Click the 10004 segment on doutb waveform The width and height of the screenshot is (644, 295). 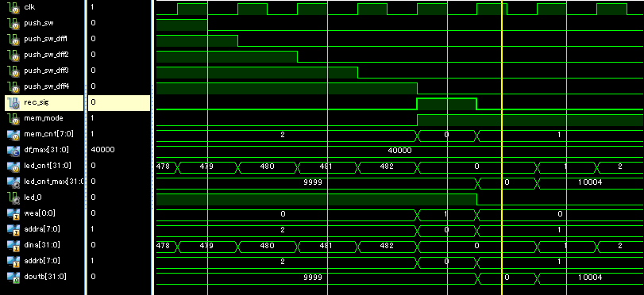pyautogui.click(x=590, y=278)
